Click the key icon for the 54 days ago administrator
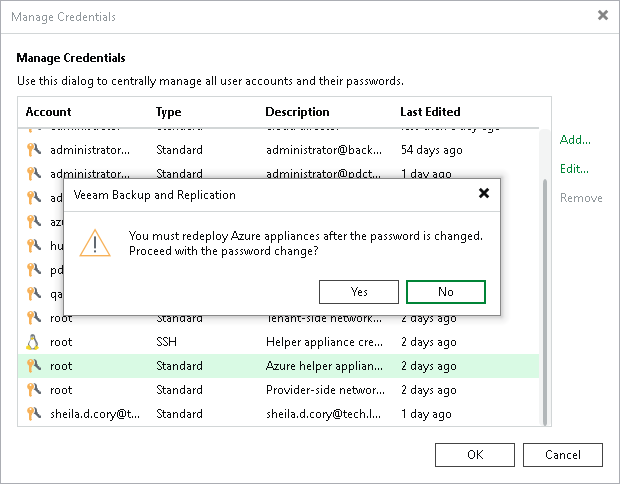Image resolution: width=620 pixels, height=484 pixels. click(34, 150)
